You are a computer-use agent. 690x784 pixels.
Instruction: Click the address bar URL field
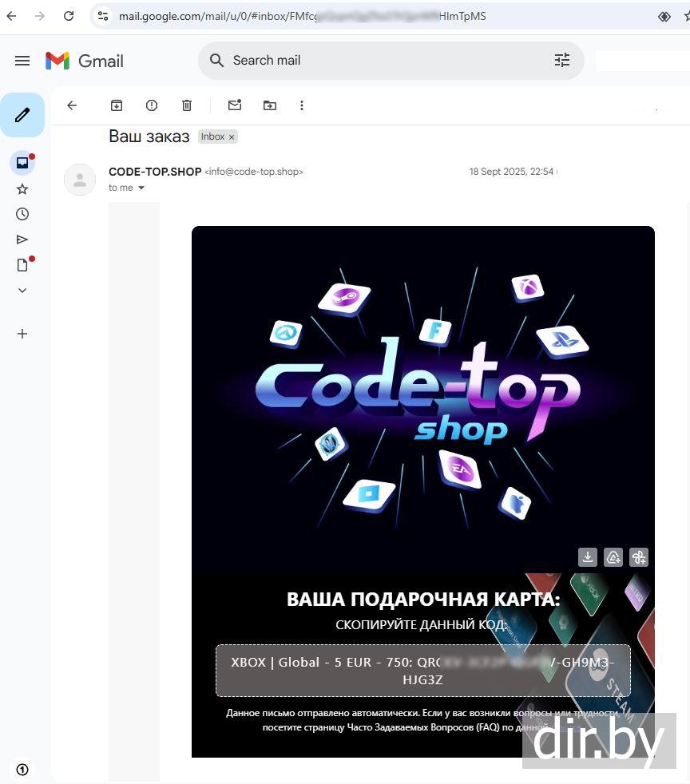[x=302, y=16]
